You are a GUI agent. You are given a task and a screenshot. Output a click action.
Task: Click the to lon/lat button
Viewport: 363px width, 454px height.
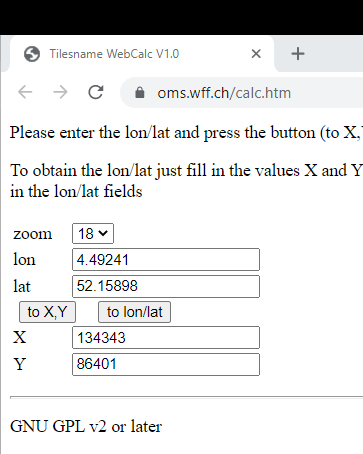click(134, 312)
